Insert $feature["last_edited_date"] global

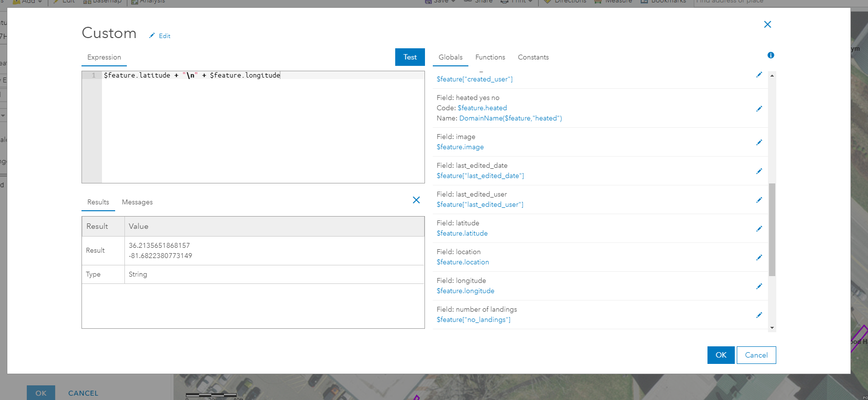coord(480,176)
